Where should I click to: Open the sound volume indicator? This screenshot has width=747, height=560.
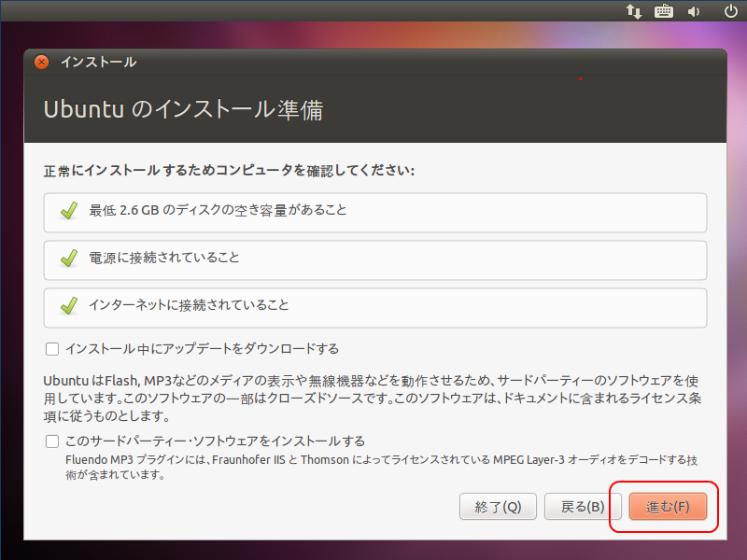(x=694, y=11)
